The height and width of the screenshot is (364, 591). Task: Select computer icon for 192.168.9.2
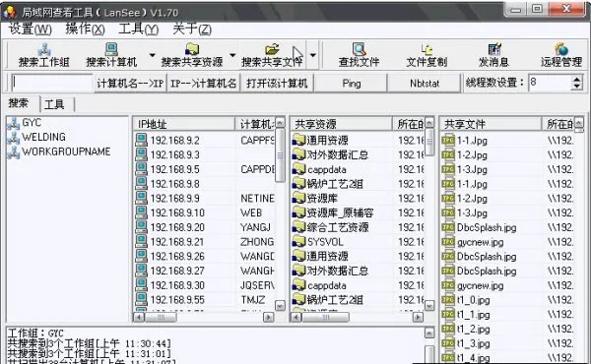tap(141, 140)
